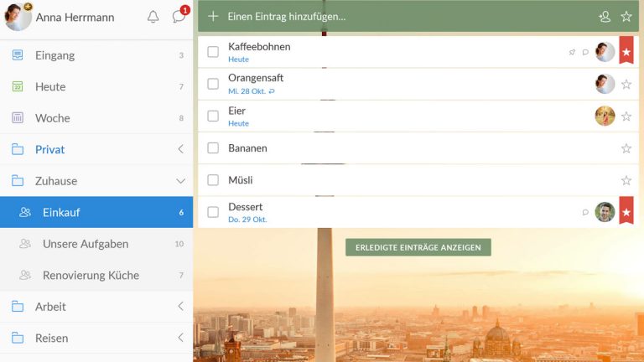Open the notifications bell
The image size is (644, 362).
coord(153,17)
